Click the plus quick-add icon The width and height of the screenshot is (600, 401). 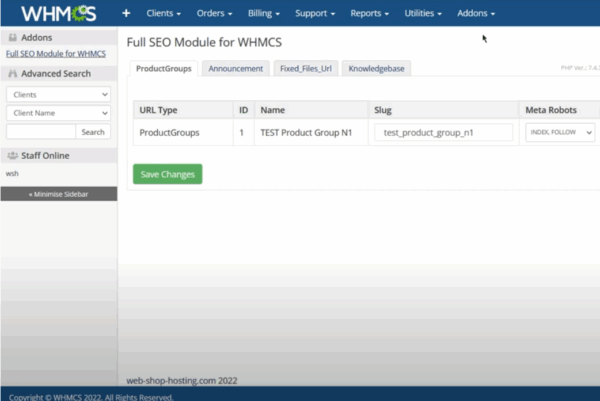pos(126,14)
